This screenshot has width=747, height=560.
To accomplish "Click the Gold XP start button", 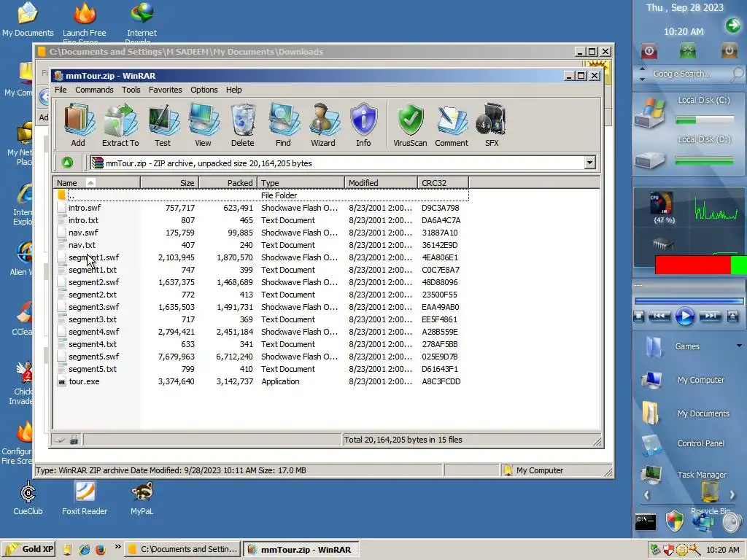I will 28,549.
